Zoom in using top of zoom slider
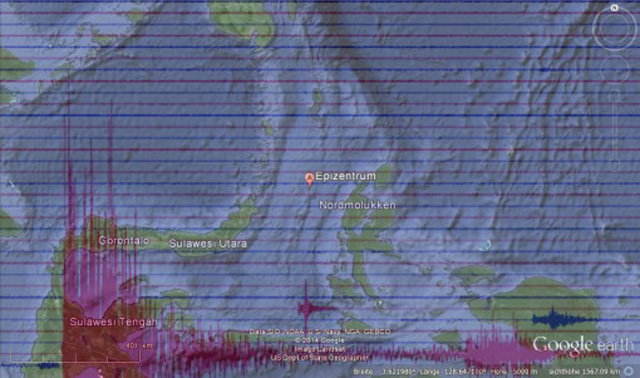The width and height of the screenshot is (640, 378). coord(616,93)
